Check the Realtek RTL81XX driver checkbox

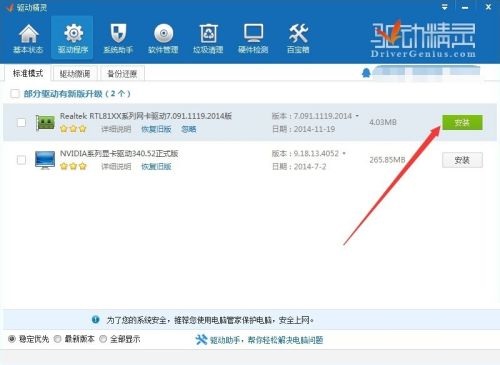[x=21, y=123]
